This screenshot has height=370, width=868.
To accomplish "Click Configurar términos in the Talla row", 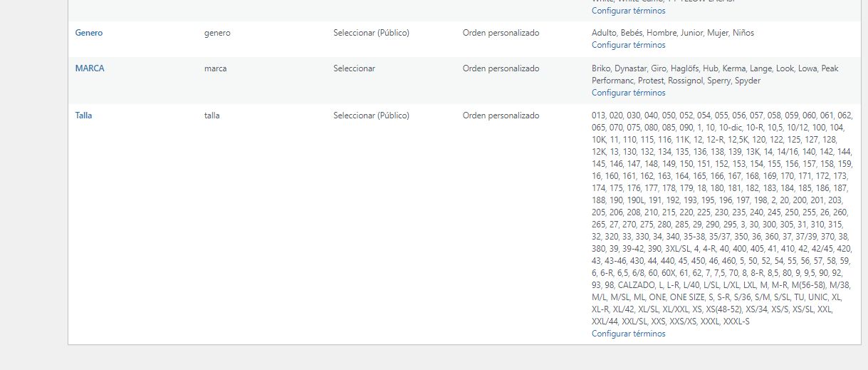I will point(629,334).
